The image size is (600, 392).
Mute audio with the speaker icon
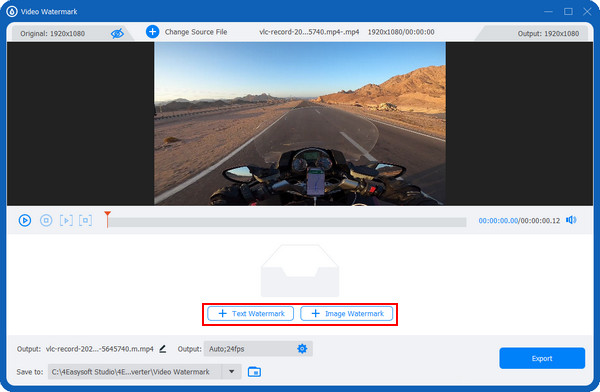click(571, 220)
